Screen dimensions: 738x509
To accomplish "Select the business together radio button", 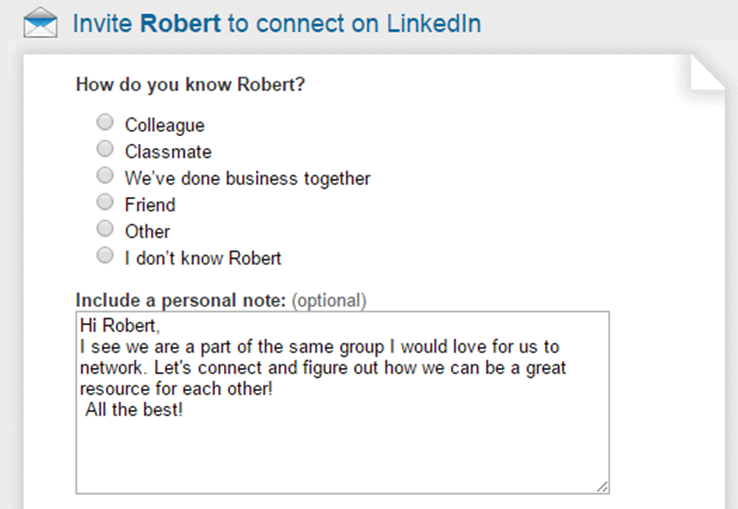I will (104, 176).
